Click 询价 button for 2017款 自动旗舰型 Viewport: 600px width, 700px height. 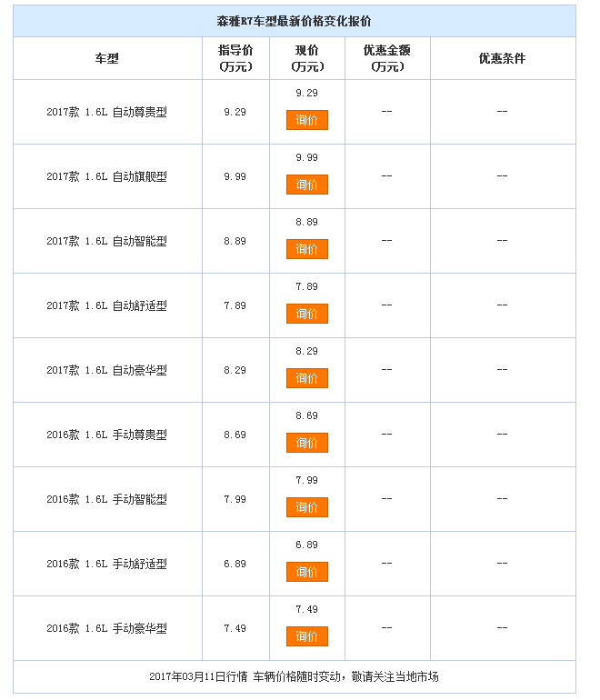tap(307, 185)
